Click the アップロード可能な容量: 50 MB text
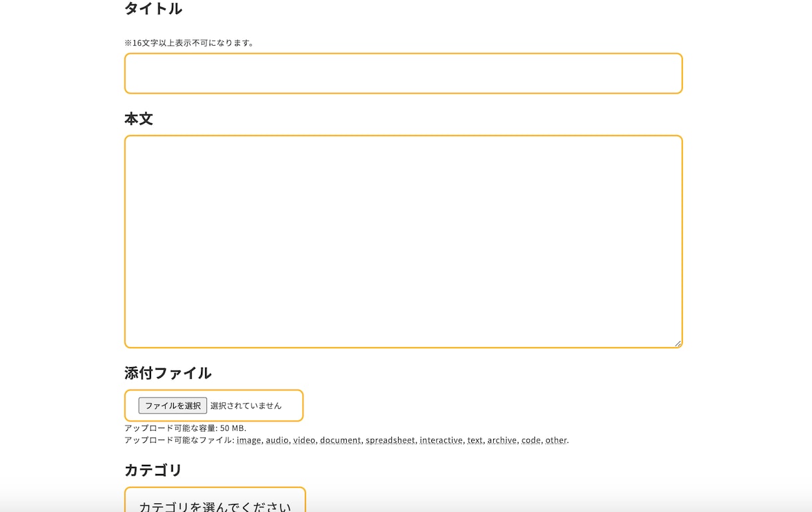This screenshot has height=512, width=812. click(185, 428)
